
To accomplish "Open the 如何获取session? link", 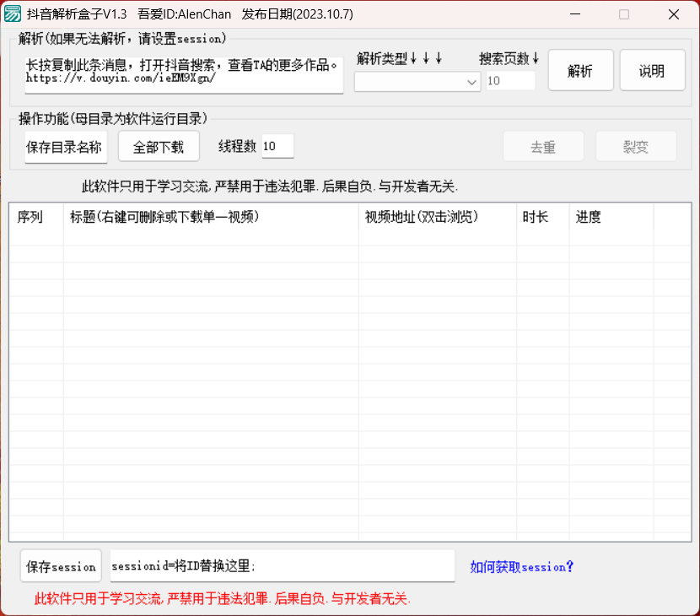I will pyautogui.click(x=521, y=567).
